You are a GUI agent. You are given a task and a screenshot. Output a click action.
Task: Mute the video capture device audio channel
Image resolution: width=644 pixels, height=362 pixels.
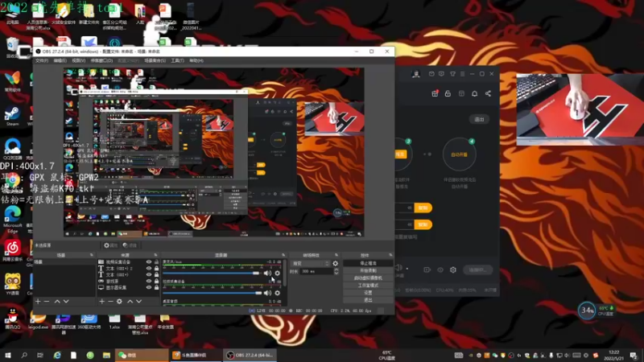pyautogui.click(x=267, y=293)
